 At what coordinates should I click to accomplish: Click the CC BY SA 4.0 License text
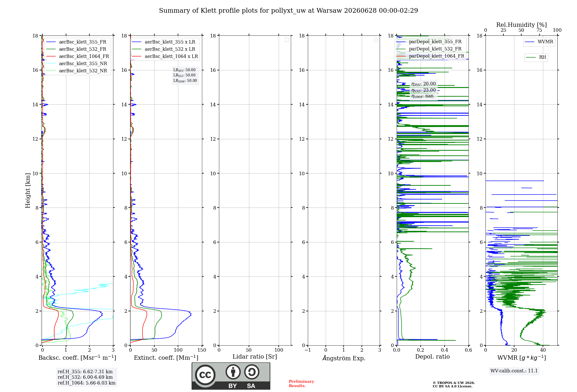(453, 387)
